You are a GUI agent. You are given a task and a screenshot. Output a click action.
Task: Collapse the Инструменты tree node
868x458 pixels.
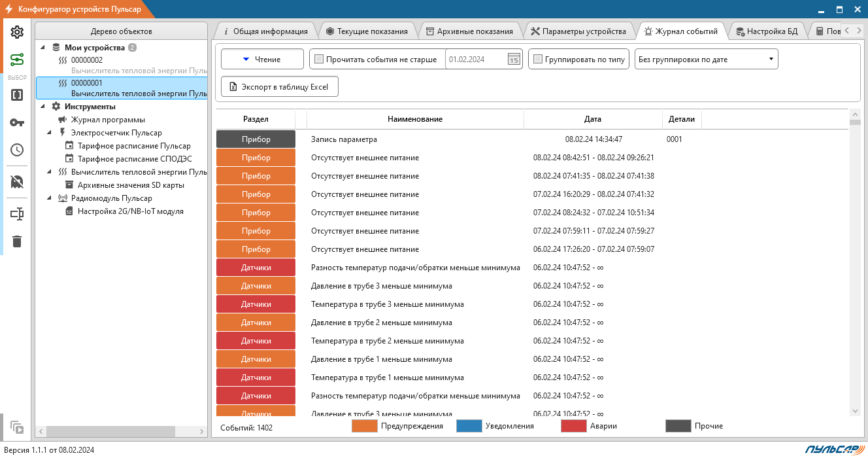43,107
